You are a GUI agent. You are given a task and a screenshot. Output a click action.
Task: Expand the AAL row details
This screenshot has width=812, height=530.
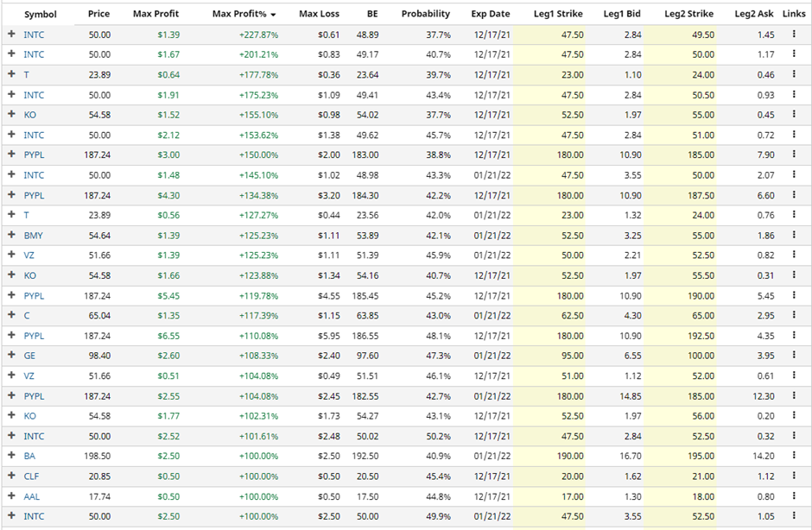(x=11, y=495)
